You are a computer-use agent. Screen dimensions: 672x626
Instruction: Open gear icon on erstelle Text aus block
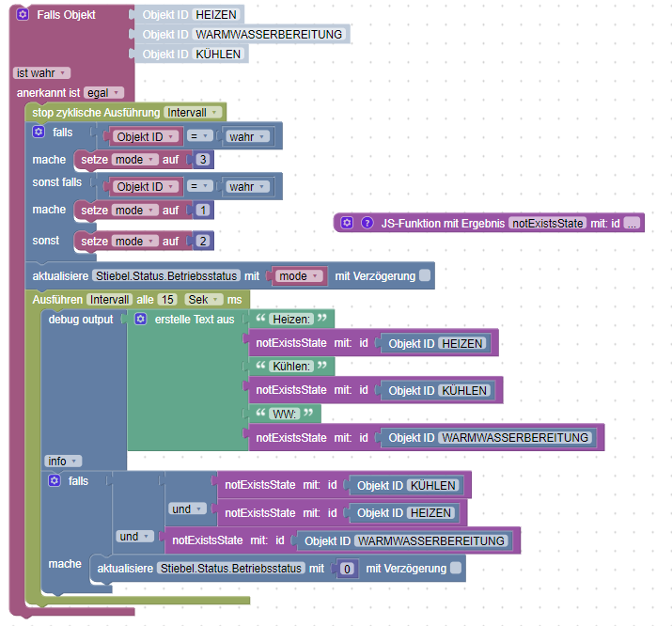click(141, 319)
